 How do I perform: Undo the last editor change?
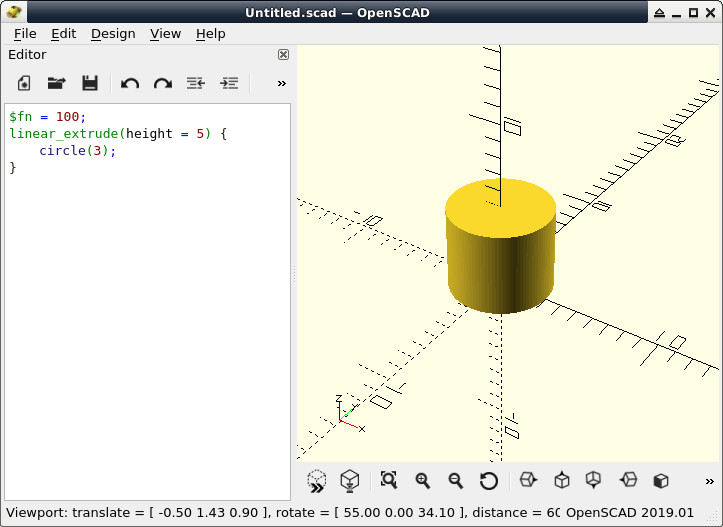point(130,83)
